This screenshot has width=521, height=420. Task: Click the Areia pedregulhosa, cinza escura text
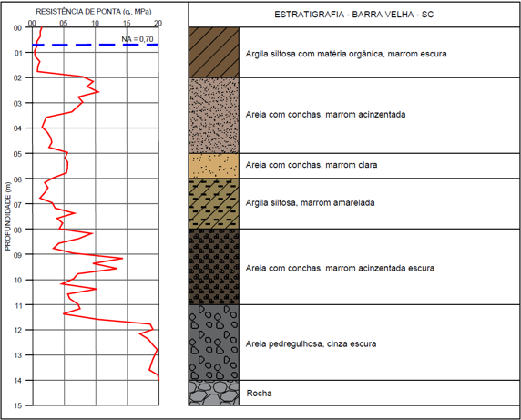pos(311,343)
